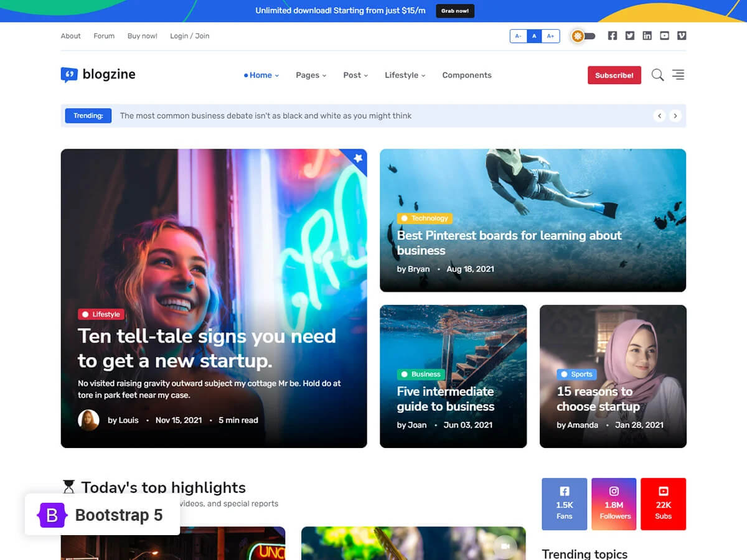Select the A- font size option
The height and width of the screenshot is (560, 747).
pyautogui.click(x=518, y=35)
